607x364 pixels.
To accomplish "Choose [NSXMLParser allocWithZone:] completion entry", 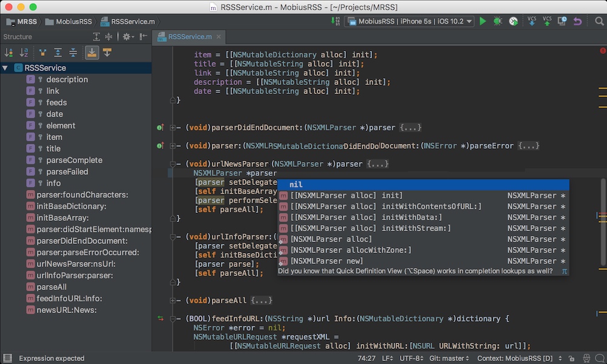I will [423, 251].
